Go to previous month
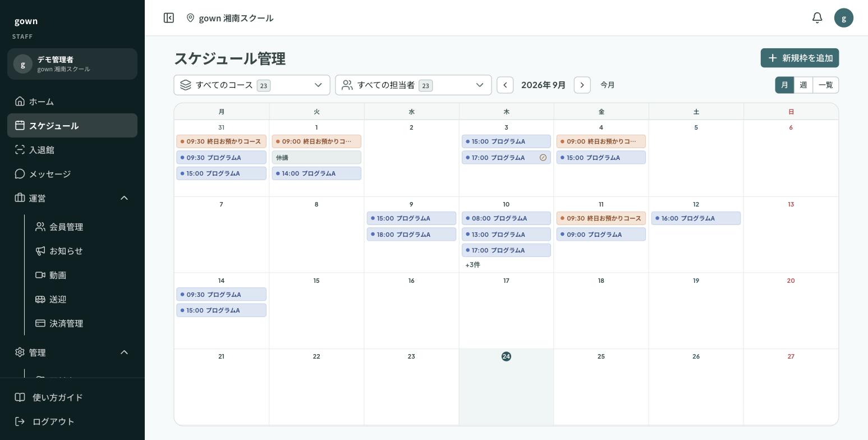This screenshot has height=440, width=868. (505, 85)
